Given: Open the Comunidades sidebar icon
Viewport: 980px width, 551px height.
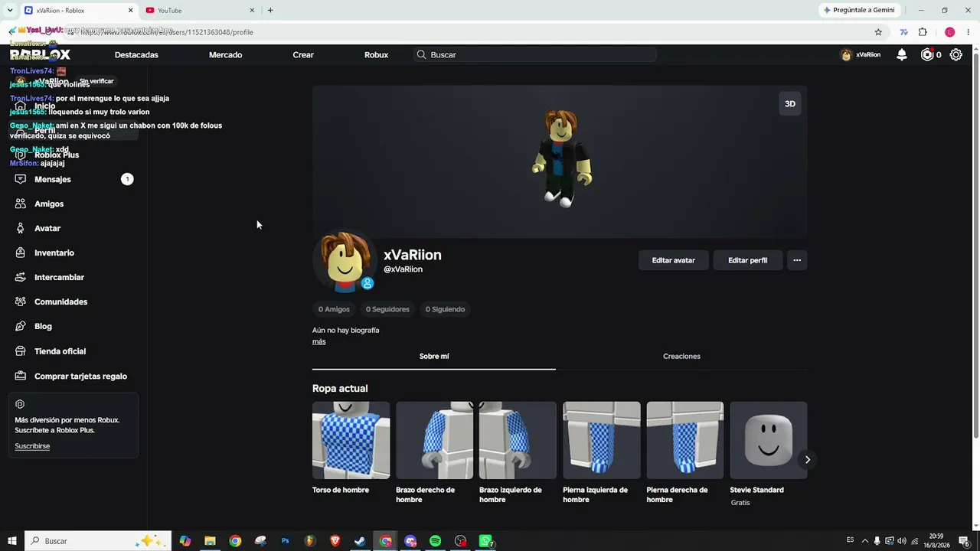Looking at the screenshot, I should click(21, 302).
